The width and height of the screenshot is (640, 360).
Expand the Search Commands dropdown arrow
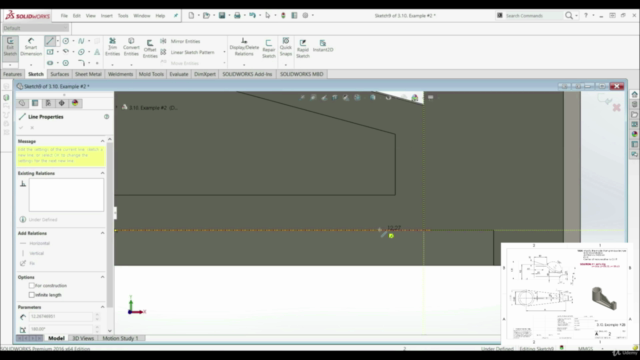[576, 16]
